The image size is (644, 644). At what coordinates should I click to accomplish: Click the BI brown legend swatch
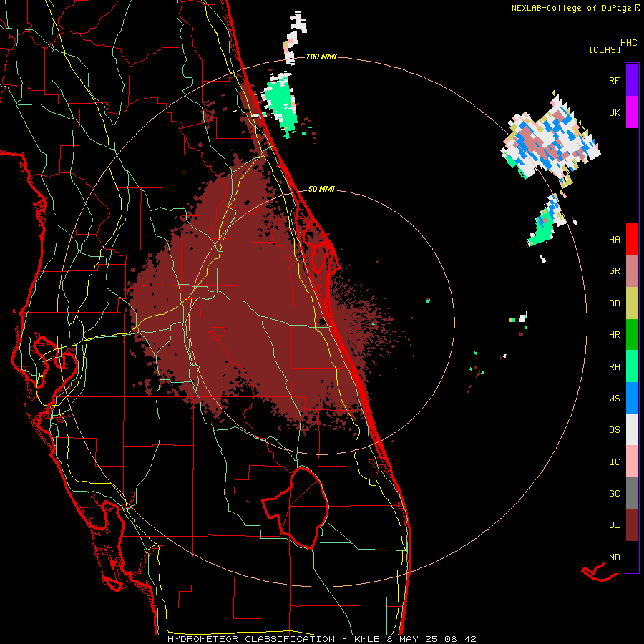click(632, 525)
